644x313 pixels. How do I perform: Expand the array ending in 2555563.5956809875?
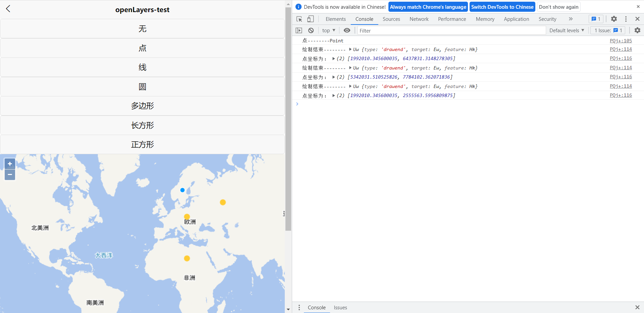point(334,95)
